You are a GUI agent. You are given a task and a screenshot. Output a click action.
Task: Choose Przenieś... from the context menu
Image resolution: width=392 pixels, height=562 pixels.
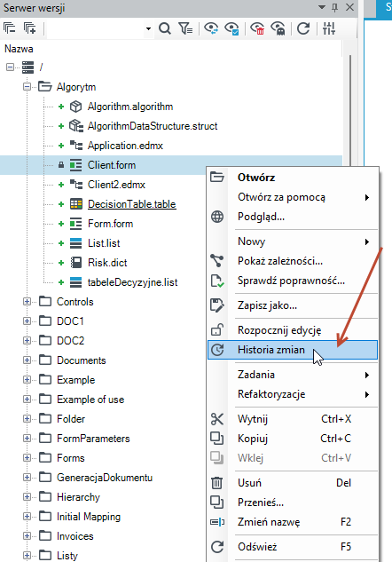click(293, 503)
